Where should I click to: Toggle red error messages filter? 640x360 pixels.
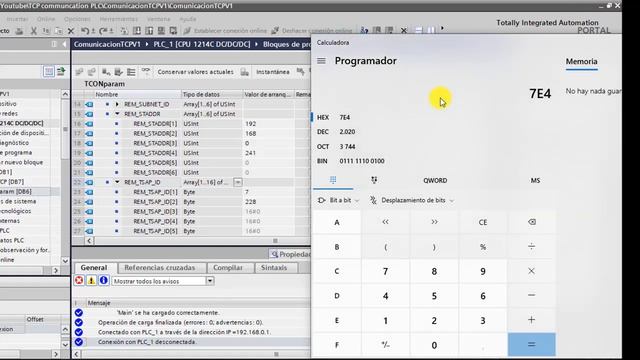(x=79, y=280)
